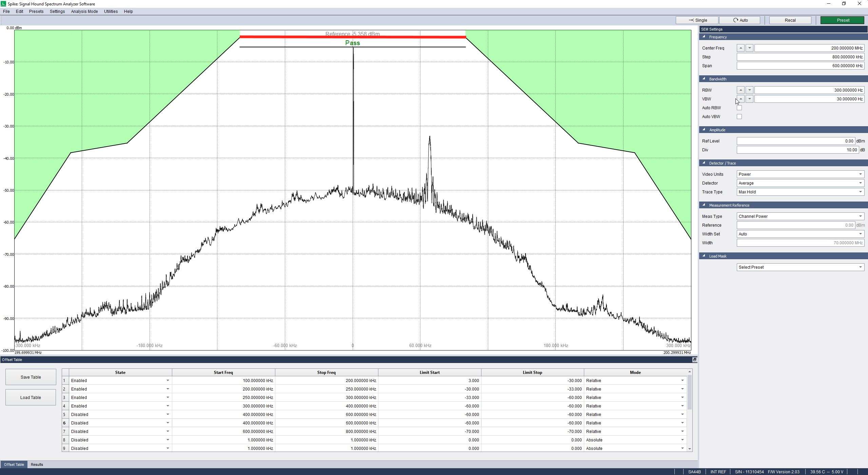Enable the Auto VBW checkbox

(x=739, y=117)
